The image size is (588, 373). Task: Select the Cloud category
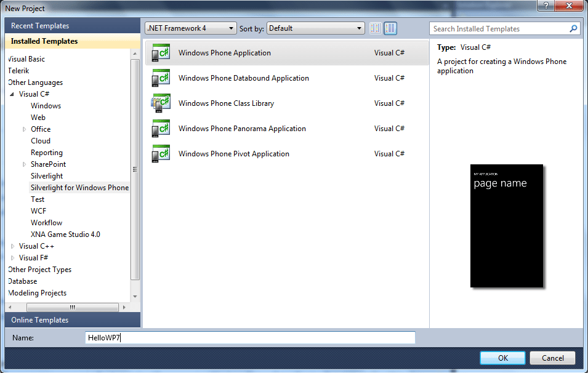tap(41, 141)
